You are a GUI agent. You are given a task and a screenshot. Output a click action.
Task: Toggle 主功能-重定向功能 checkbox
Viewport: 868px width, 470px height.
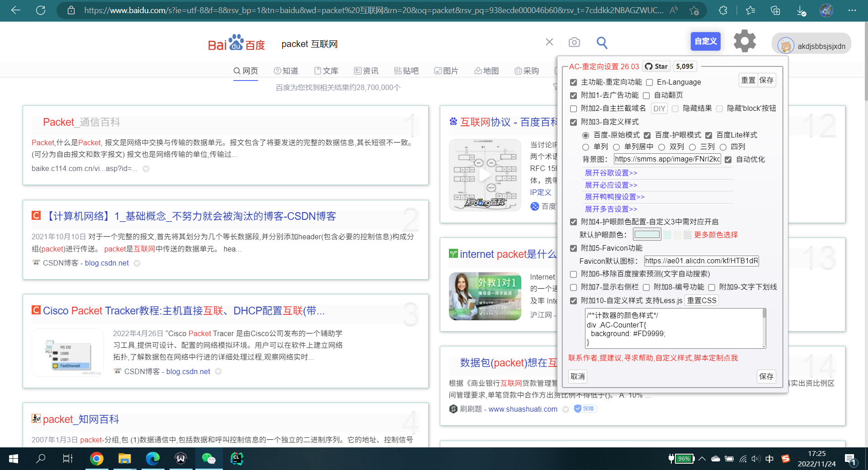(x=573, y=82)
